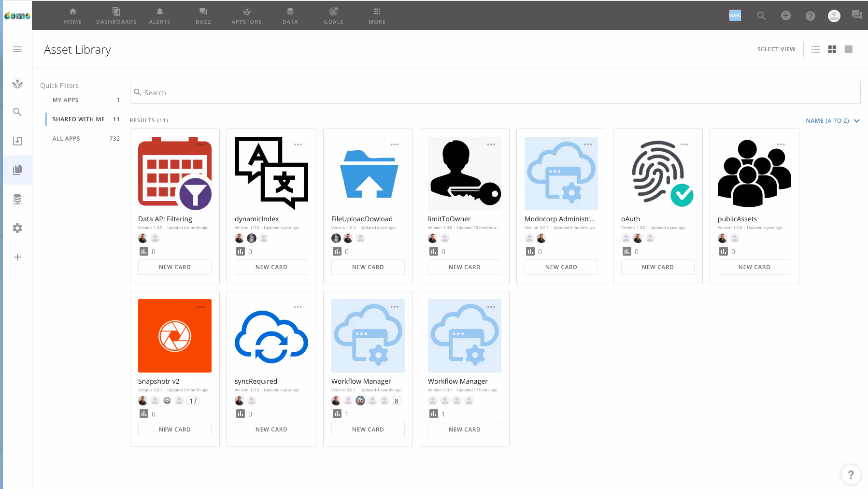Click New Card under FileUploadDowload
The height and width of the screenshot is (489, 868).
(368, 267)
